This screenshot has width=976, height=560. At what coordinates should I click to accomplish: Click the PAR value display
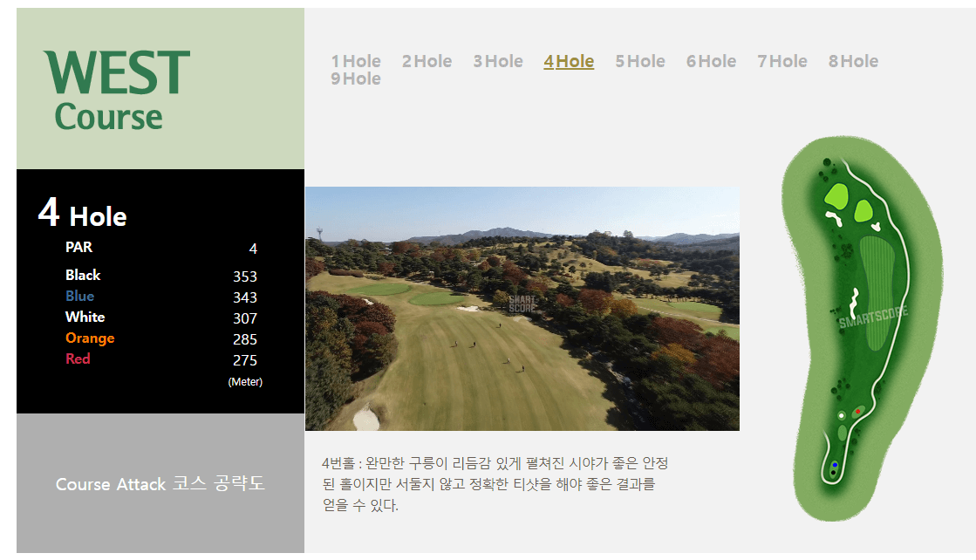pos(252,248)
